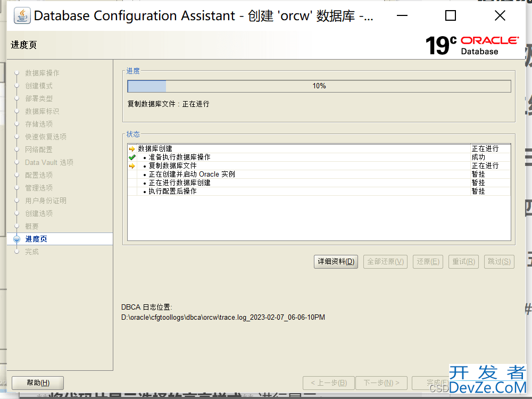
Task: Close the Database Configuration Assistant window
Action: click(x=500, y=15)
